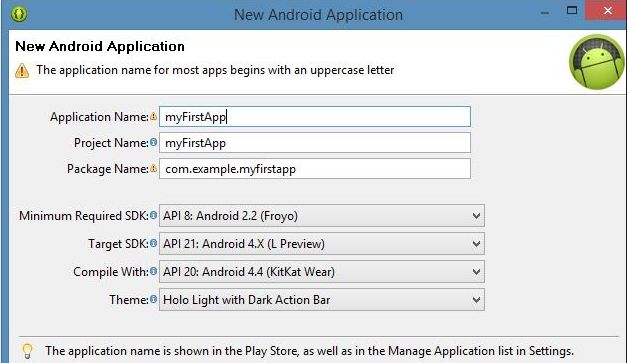Image resolution: width=627 pixels, height=363 pixels.
Task: Click the 'Project Name:' label
Action: pyautogui.click(x=111, y=143)
